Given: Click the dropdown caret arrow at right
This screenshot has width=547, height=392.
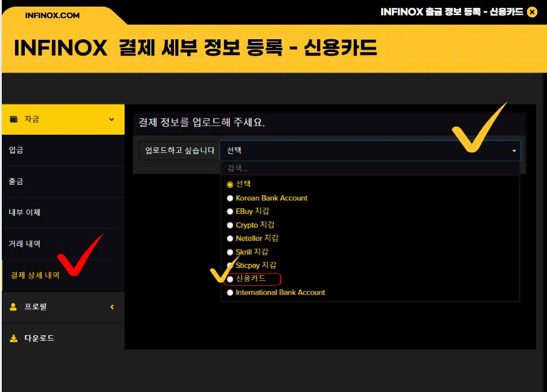Looking at the screenshot, I should pyautogui.click(x=514, y=151).
